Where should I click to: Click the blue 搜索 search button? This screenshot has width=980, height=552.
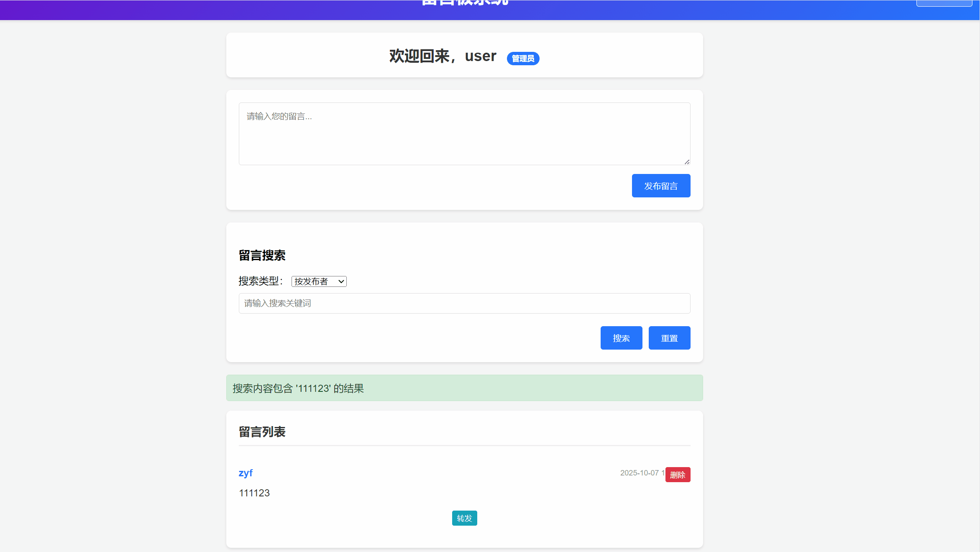(x=621, y=338)
